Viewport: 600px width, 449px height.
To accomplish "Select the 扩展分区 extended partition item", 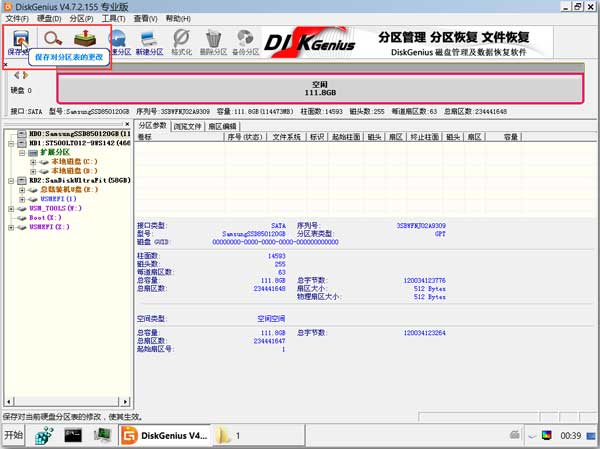I will click(55, 152).
